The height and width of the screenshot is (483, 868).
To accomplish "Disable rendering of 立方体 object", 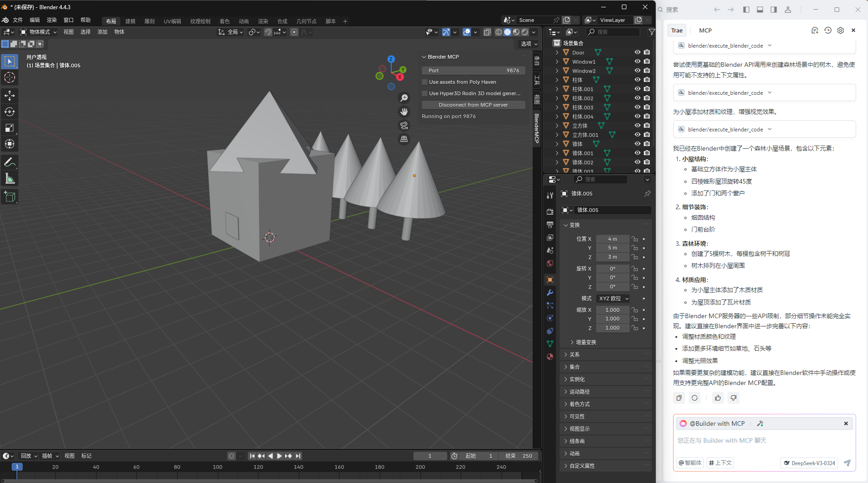I will click(x=647, y=125).
